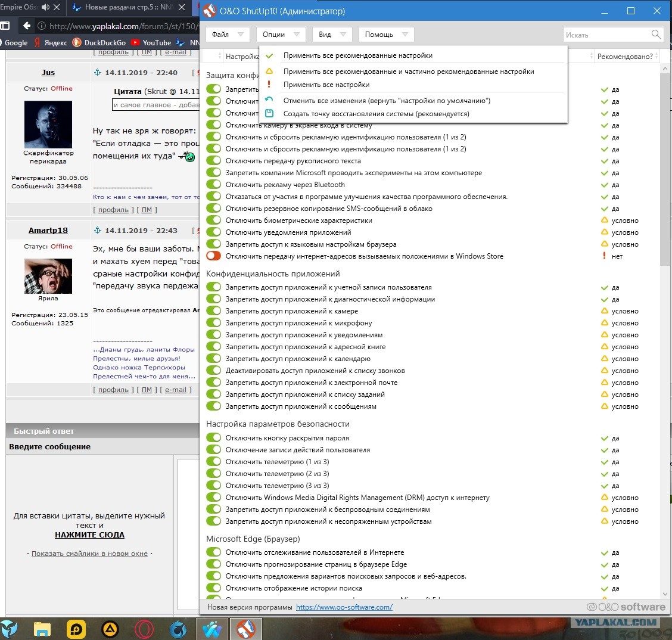Open the DuckDuckGo bookmark
The image size is (672, 640).
click(x=99, y=42)
